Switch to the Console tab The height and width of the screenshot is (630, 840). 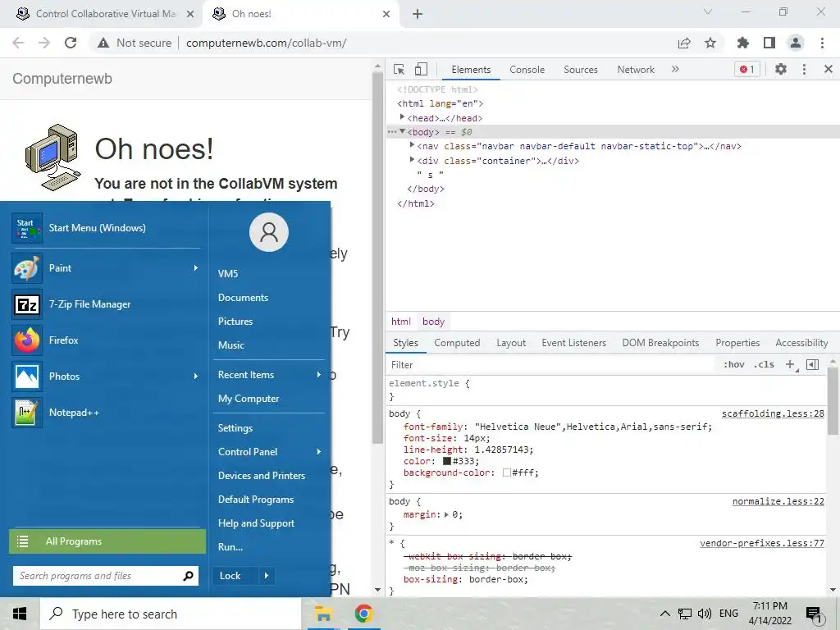click(x=527, y=70)
